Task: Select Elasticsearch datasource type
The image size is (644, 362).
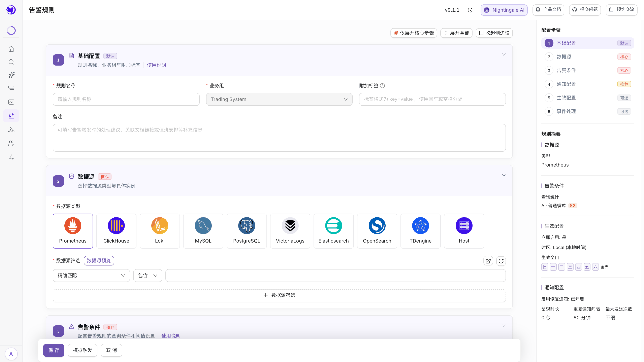Action: point(333,231)
